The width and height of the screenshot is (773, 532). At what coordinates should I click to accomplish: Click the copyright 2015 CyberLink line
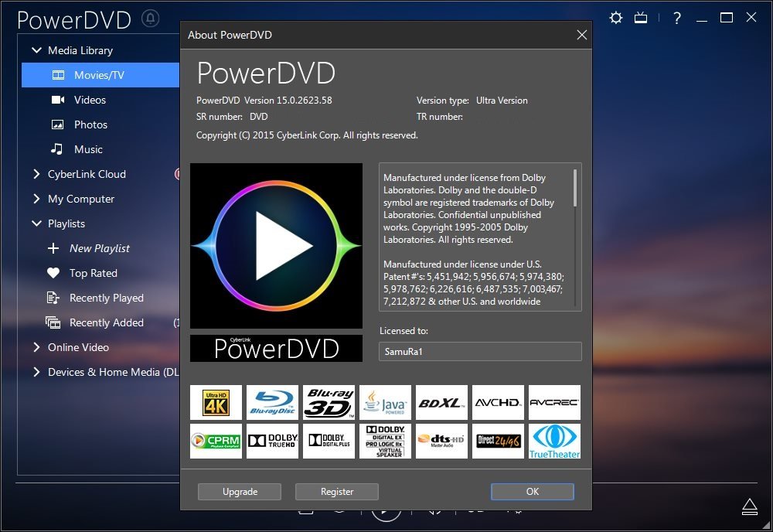(x=307, y=135)
